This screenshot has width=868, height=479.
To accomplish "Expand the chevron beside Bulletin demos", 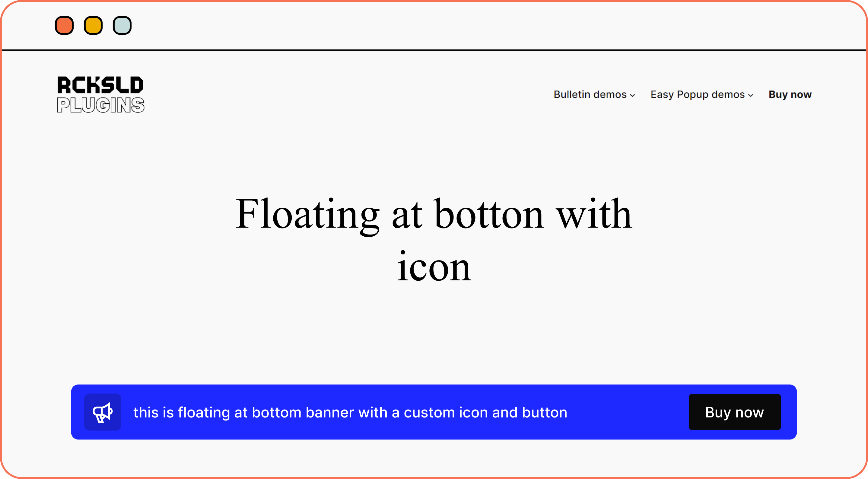I will [632, 95].
